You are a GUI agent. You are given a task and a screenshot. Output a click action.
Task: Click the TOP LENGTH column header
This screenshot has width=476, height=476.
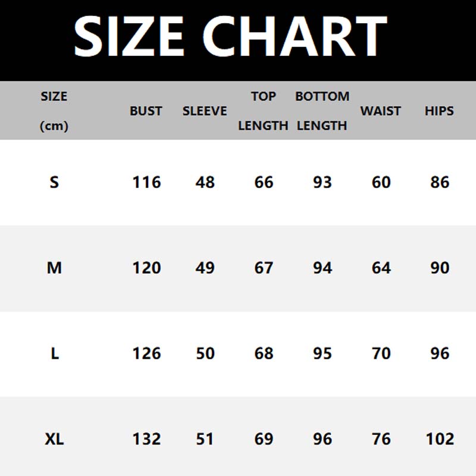point(263,111)
